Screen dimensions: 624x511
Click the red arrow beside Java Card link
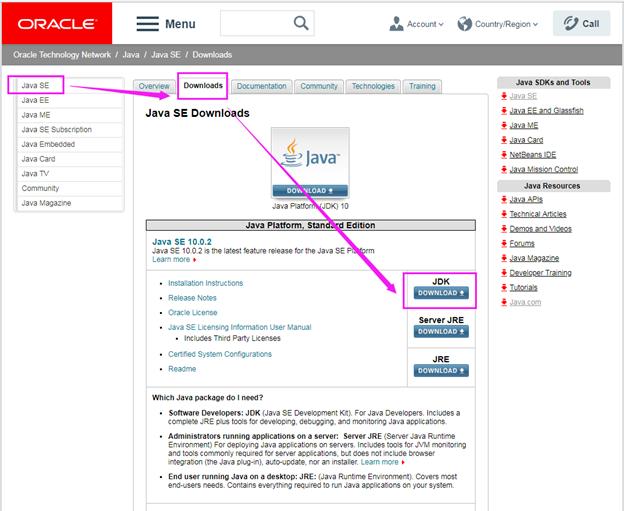(x=504, y=140)
